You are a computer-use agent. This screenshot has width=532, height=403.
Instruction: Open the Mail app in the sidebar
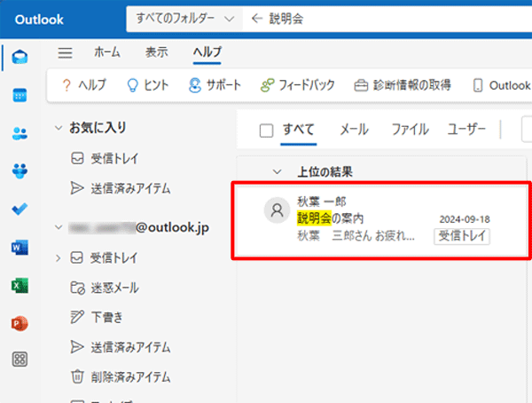tap(20, 57)
